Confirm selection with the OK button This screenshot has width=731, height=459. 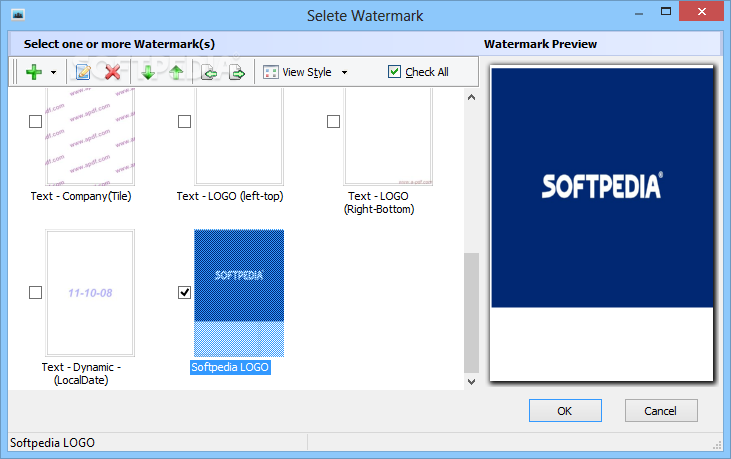click(x=565, y=411)
